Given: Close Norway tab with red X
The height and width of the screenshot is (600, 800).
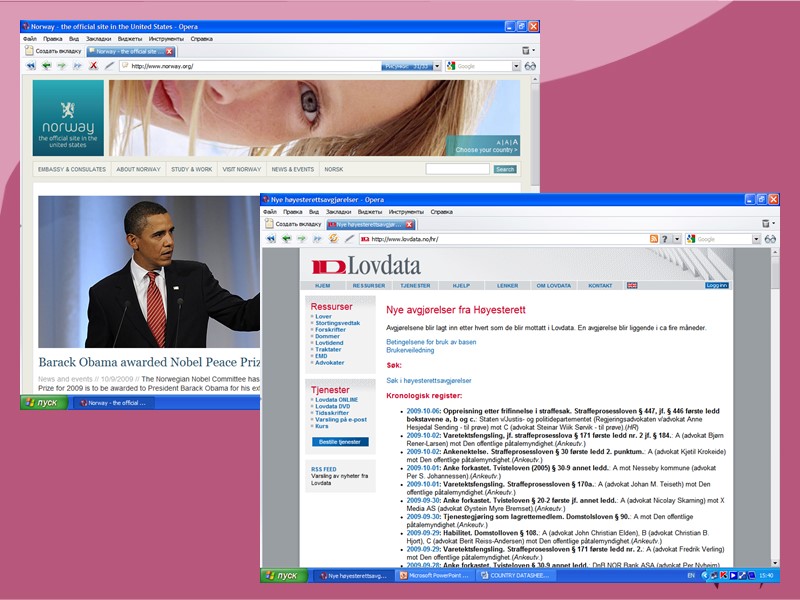Looking at the screenshot, I should (169, 52).
